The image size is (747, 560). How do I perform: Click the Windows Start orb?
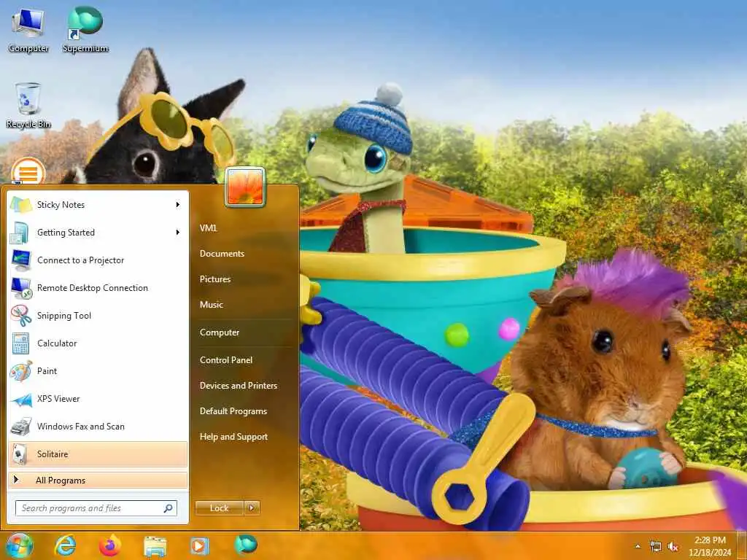[x=20, y=545]
